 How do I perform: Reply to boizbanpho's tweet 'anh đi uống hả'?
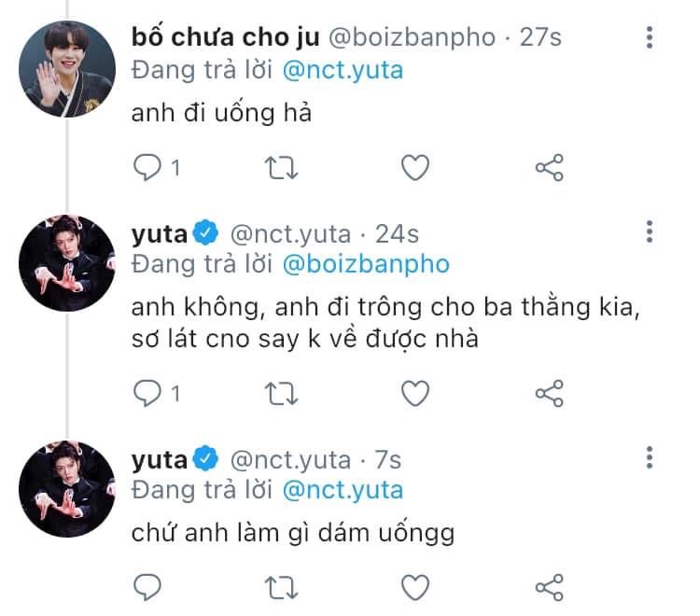147,168
